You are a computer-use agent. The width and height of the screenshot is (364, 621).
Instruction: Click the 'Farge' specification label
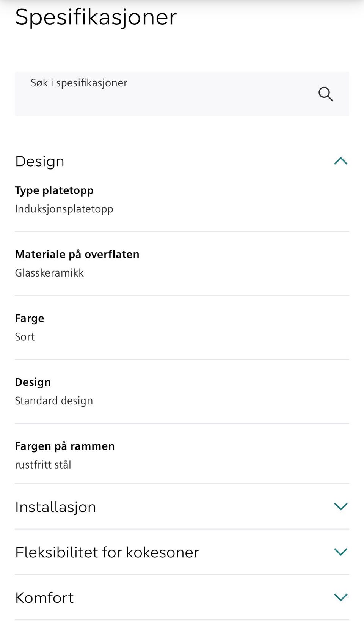[x=30, y=318]
